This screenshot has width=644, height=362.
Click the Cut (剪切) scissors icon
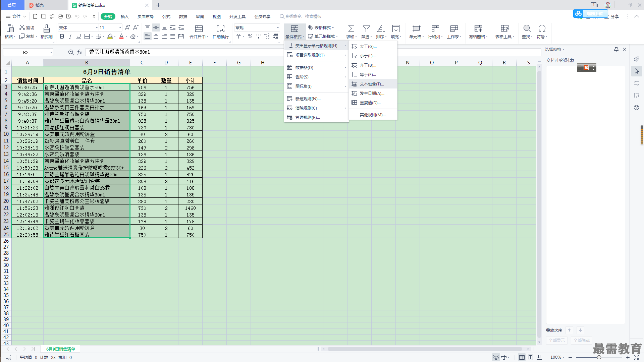(22, 27)
